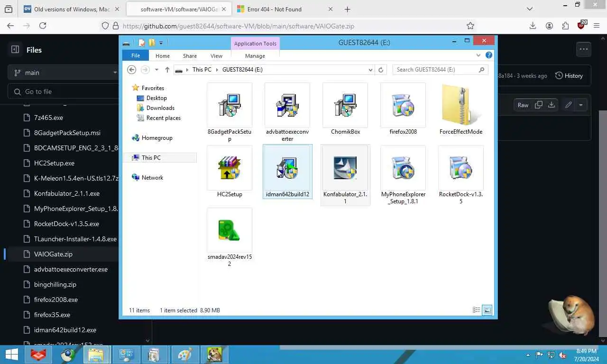Switch Explorer to details view icon
The height and width of the screenshot is (364, 607).
(x=477, y=310)
